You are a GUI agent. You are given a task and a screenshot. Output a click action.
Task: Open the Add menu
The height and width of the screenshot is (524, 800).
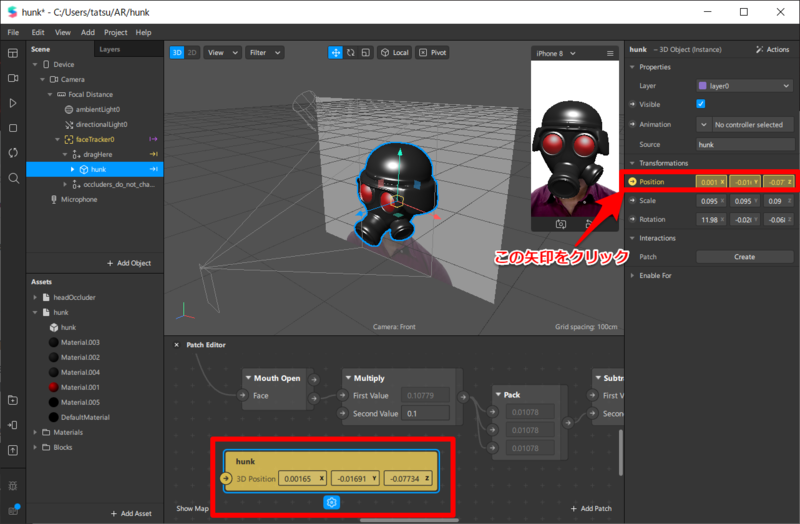point(88,32)
